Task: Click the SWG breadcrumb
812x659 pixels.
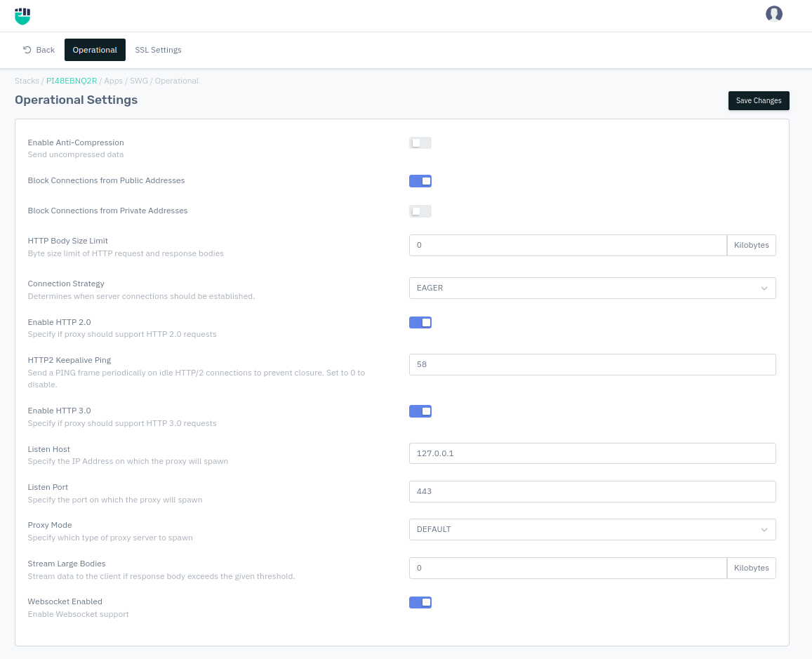Action: tap(139, 81)
